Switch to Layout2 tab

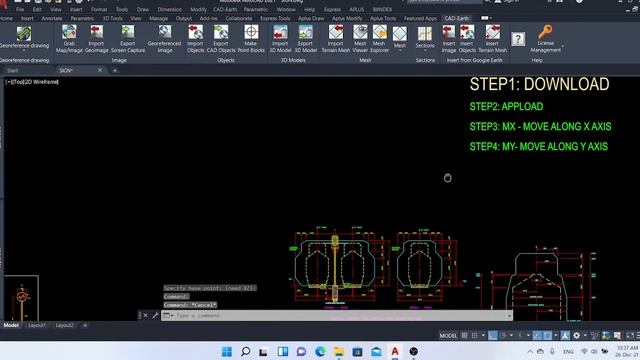[x=64, y=325]
